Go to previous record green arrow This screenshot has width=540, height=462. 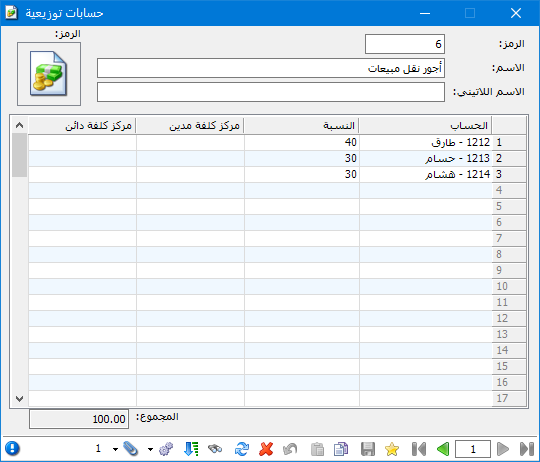tap(443, 449)
